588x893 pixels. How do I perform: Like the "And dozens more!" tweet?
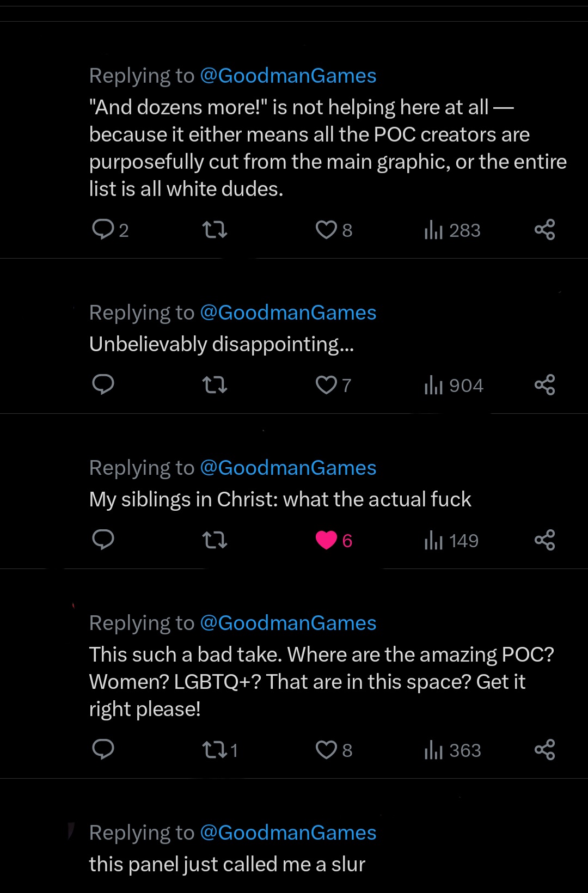[x=334, y=230]
